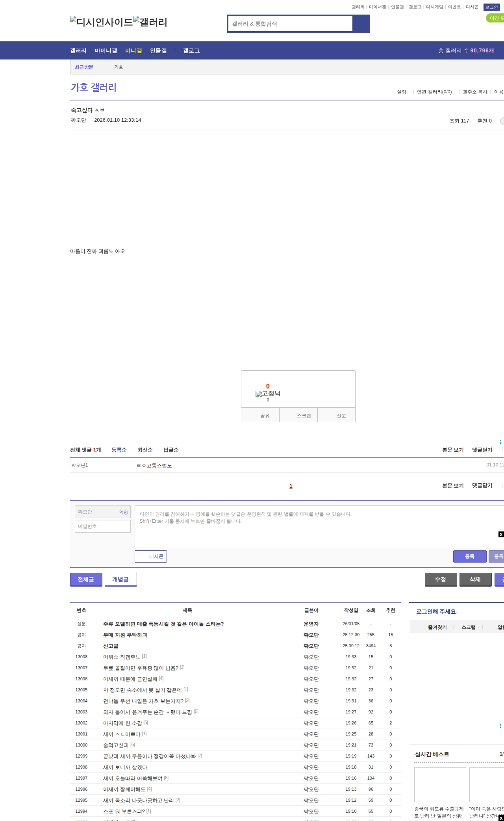Open the 미니갤 navigation tab
The height and width of the screenshot is (821, 504).
pos(133,50)
